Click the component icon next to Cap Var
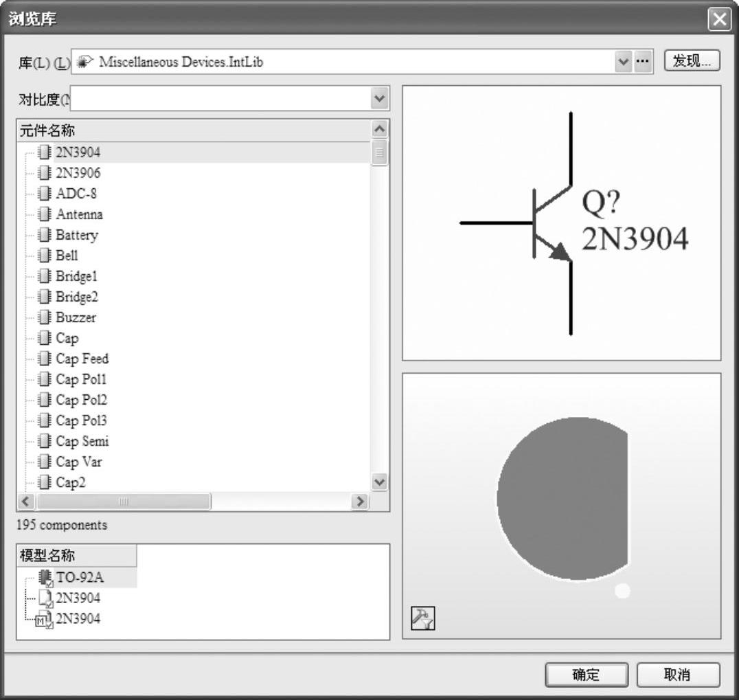This screenshot has height=700, width=739. pyautogui.click(x=45, y=462)
